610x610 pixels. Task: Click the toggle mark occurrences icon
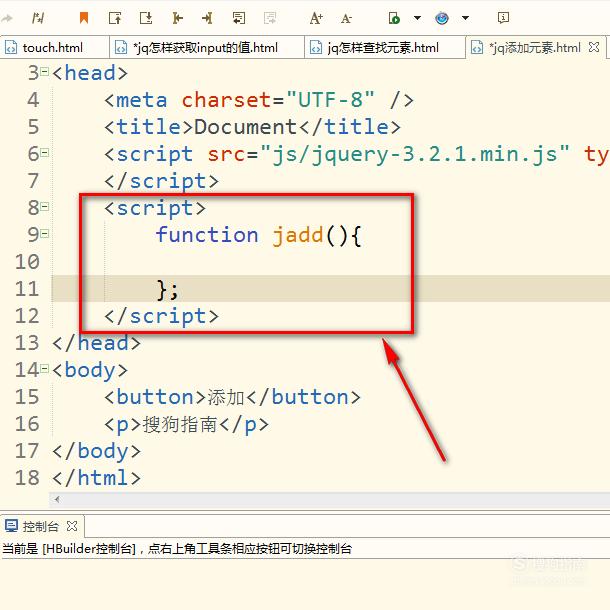(38, 18)
